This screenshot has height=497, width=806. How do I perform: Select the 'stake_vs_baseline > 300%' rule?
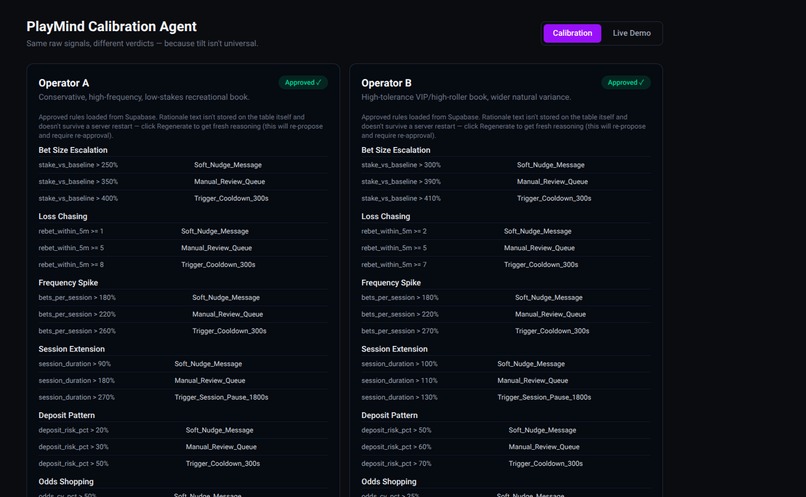pyautogui.click(x=401, y=165)
